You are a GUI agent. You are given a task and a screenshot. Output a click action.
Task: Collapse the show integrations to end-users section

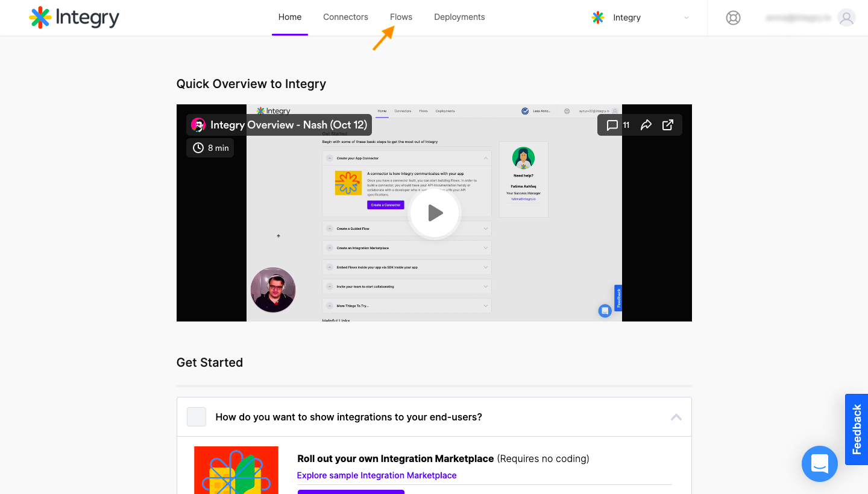point(676,417)
